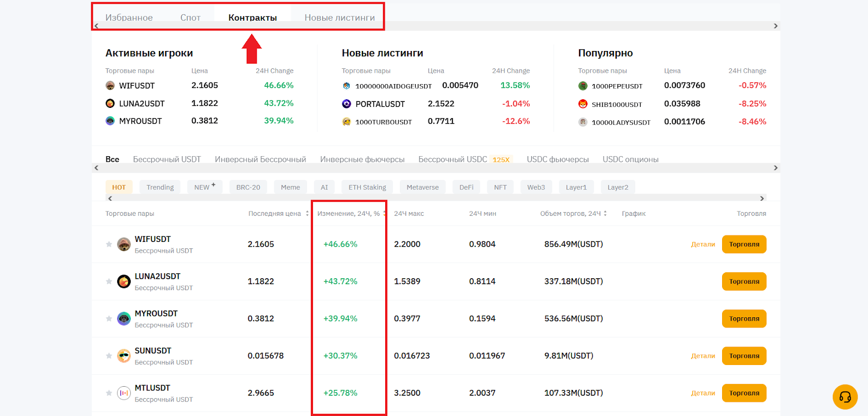Open Детали link for WIFUSDT
The width and height of the screenshot is (868, 416).
(x=703, y=245)
